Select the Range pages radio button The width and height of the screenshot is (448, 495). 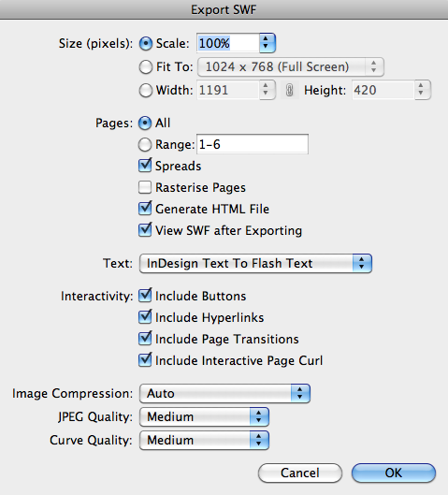point(145,145)
